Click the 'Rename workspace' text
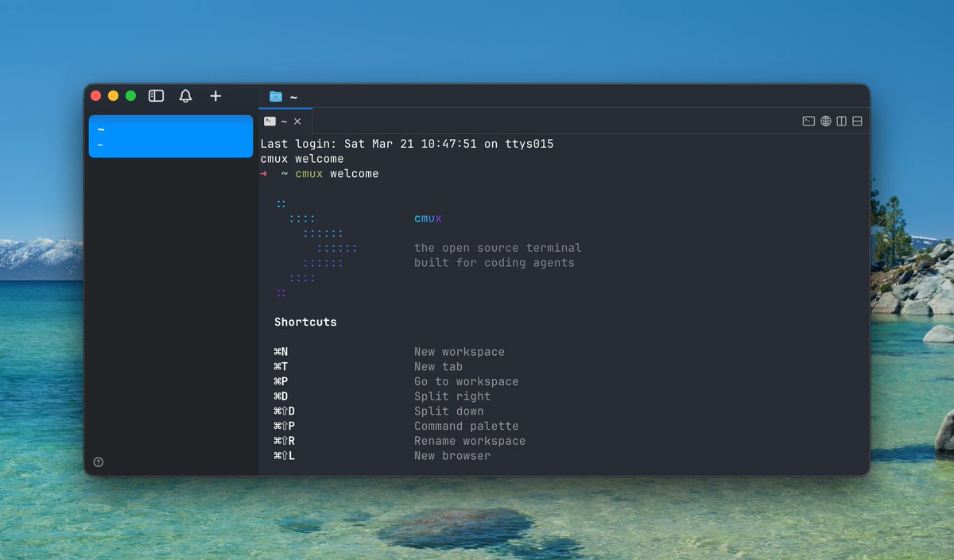 pyautogui.click(x=470, y=441)
